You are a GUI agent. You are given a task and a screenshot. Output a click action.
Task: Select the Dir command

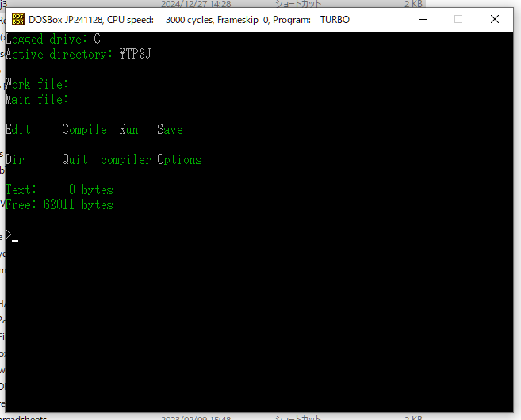coord(14,160)
